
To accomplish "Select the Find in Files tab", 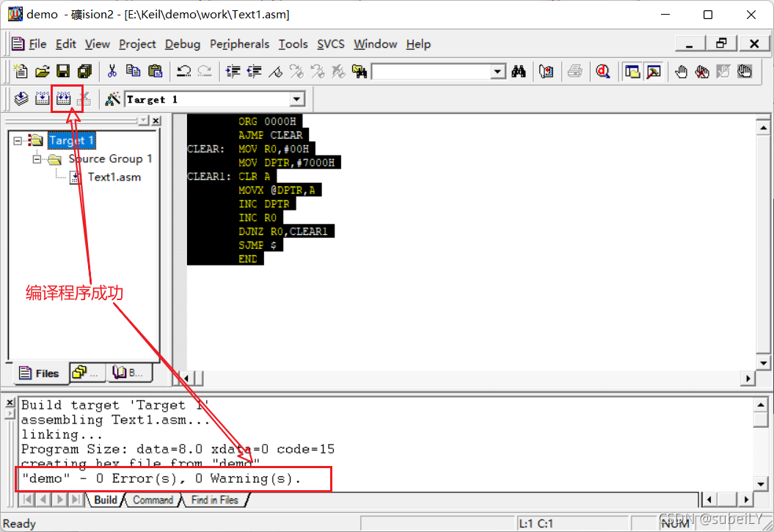I will 215,500.
